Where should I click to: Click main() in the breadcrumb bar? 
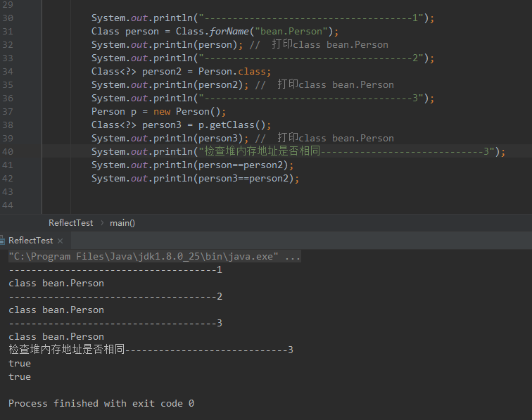point(122,223)
